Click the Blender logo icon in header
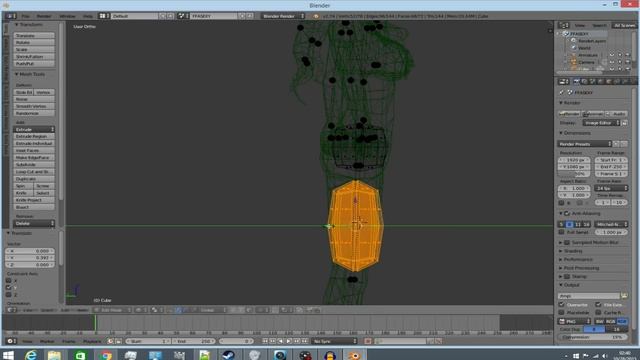Screen dimensions: 640x360 (x=316, y=16)
